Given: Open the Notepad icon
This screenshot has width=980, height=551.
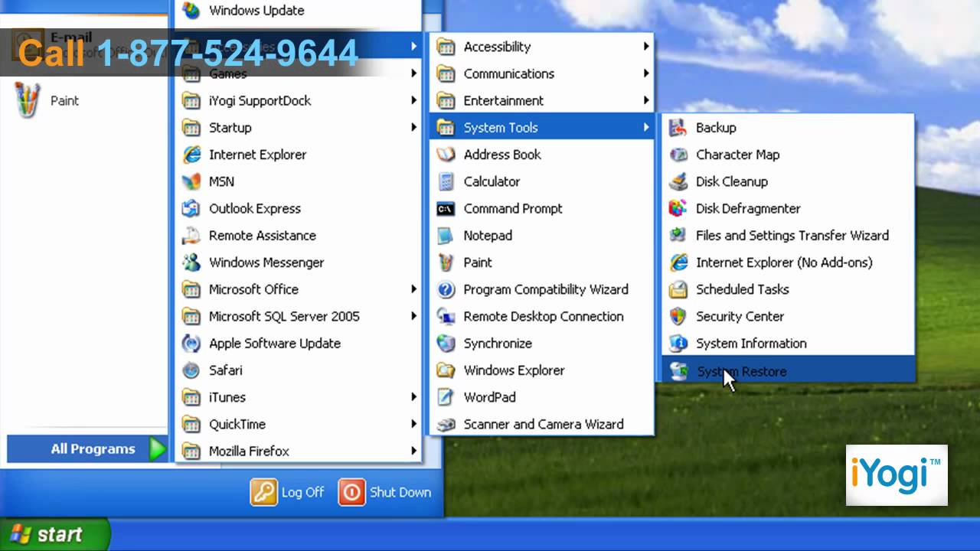Looking at the screenshot, I should (446, 235).
